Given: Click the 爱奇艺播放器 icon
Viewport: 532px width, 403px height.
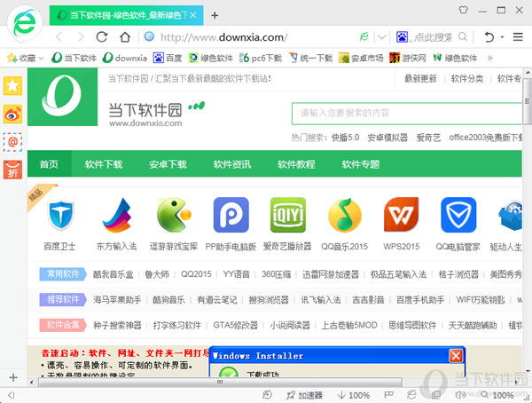Looking at the screenshot, I should (x=287, y=215).
